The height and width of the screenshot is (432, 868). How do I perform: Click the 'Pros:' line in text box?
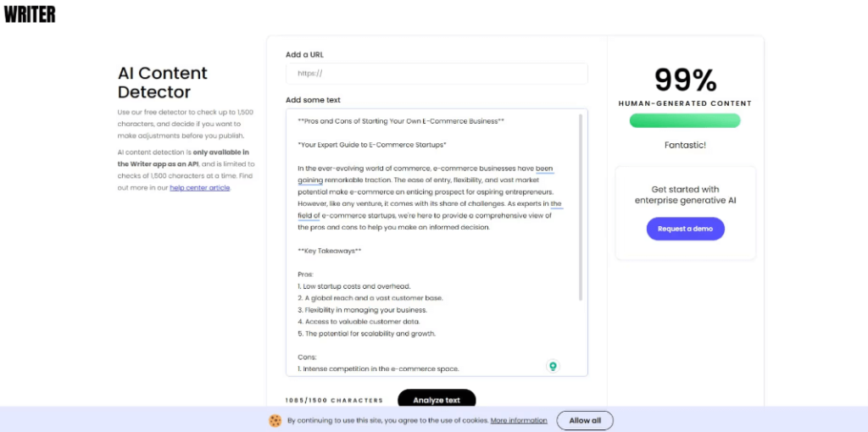pos(305,274)
